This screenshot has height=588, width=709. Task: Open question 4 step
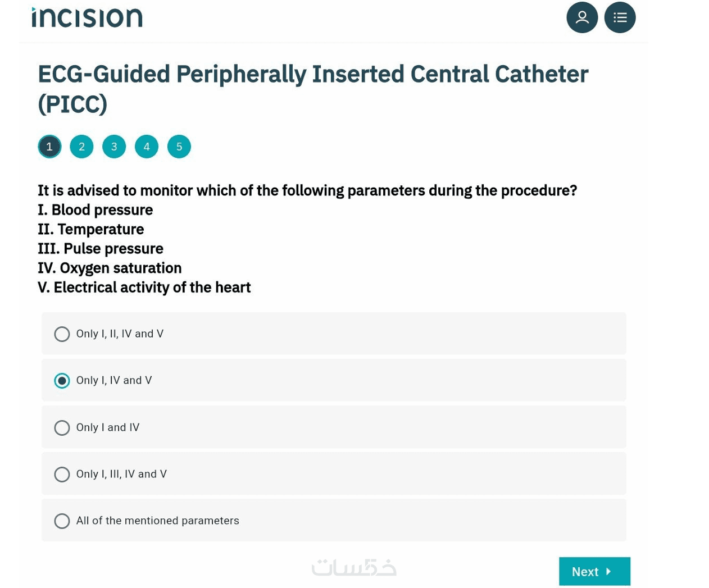coord(147,147)
